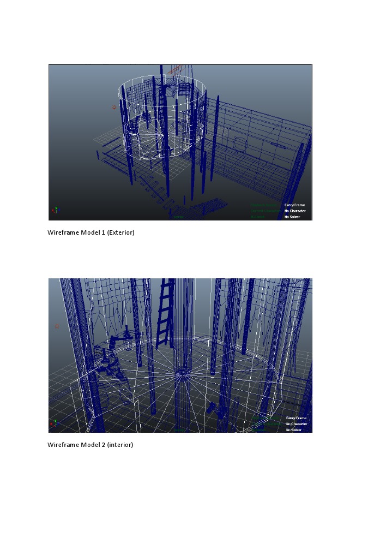Select the exterior wireframe model image
Image resolution: width=392 pixels, height=555 pixels.
(x=180, y=142)
